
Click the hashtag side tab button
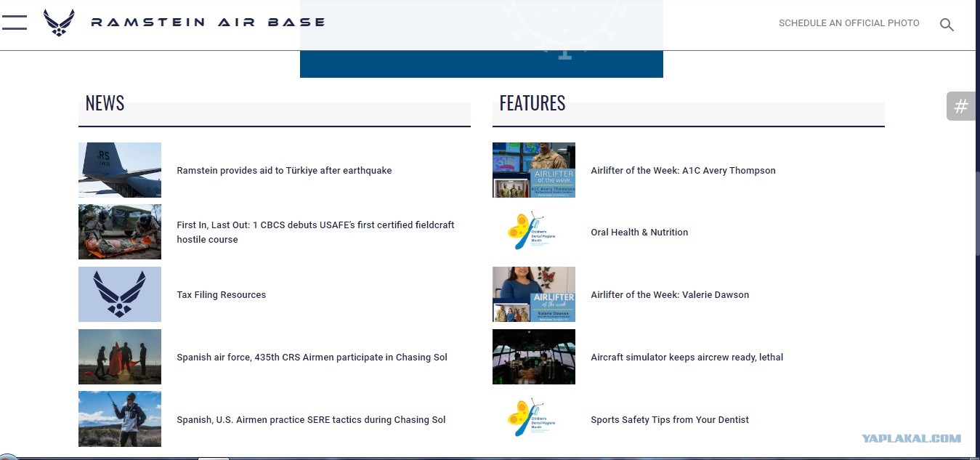tap(960, 106)
